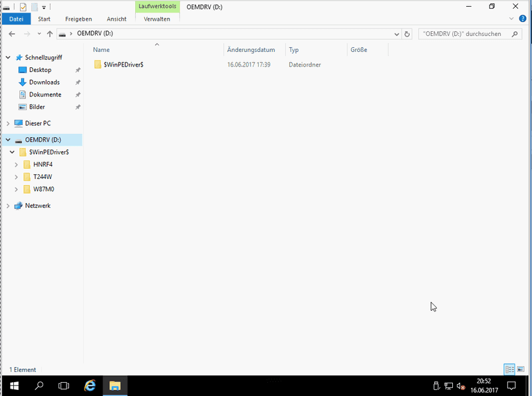This screenshot has height=396, width=532.
Task: Select the $WinPEDriver$ folder in file list
Action: tap(124, 65)
